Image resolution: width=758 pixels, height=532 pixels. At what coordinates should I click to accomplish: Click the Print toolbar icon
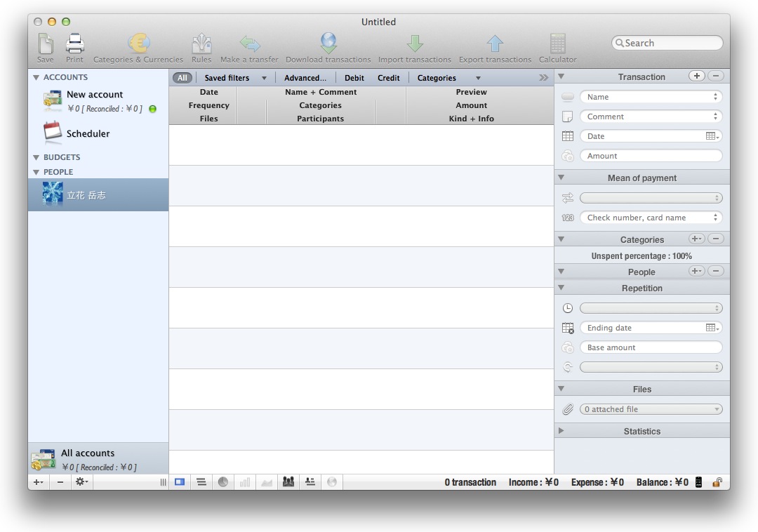(74, 44)
